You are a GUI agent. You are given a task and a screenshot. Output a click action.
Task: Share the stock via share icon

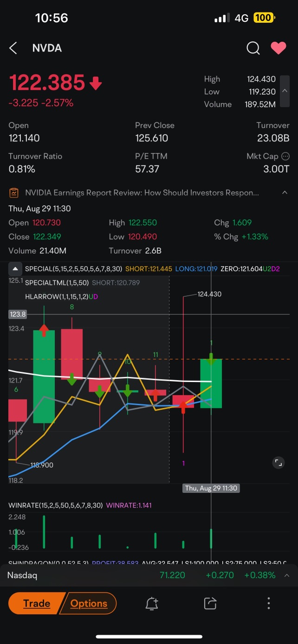pyautogui.click(x=210, y=603)
